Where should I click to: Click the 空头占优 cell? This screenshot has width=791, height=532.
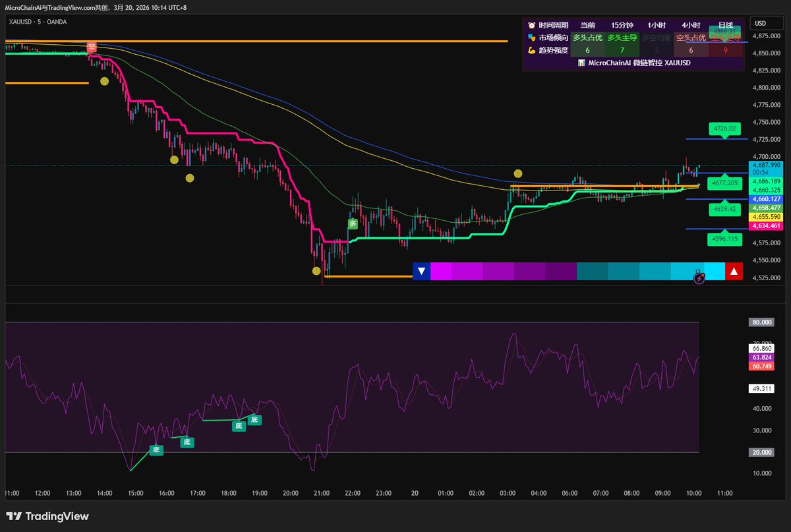tap(691, 38)
